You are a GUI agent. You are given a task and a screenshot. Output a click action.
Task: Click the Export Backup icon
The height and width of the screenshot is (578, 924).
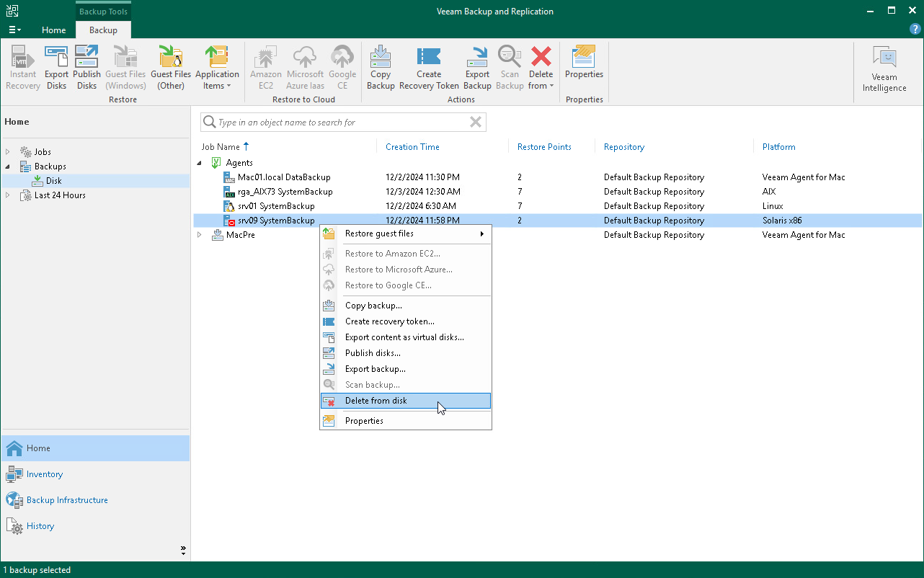[x=477, y=67]
